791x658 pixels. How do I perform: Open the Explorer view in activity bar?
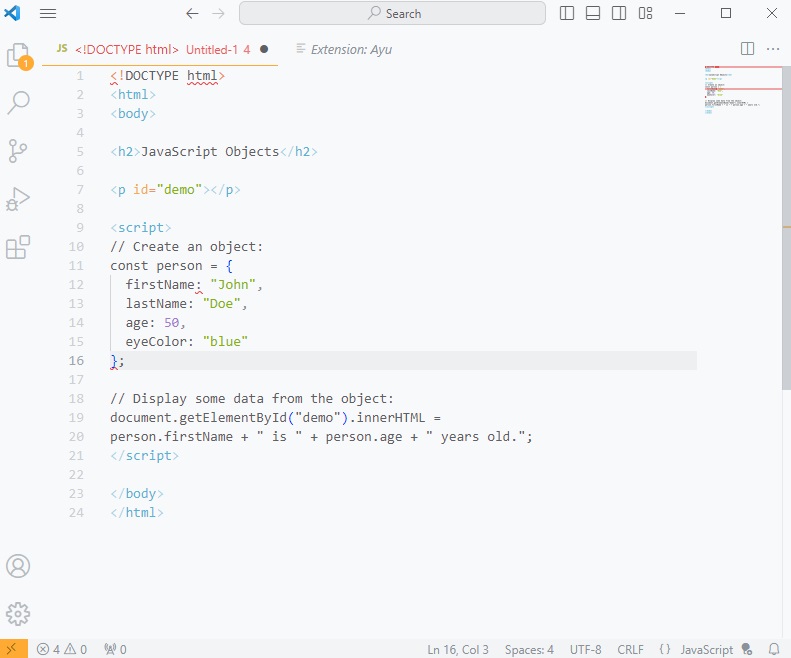[x=18, y=56]
